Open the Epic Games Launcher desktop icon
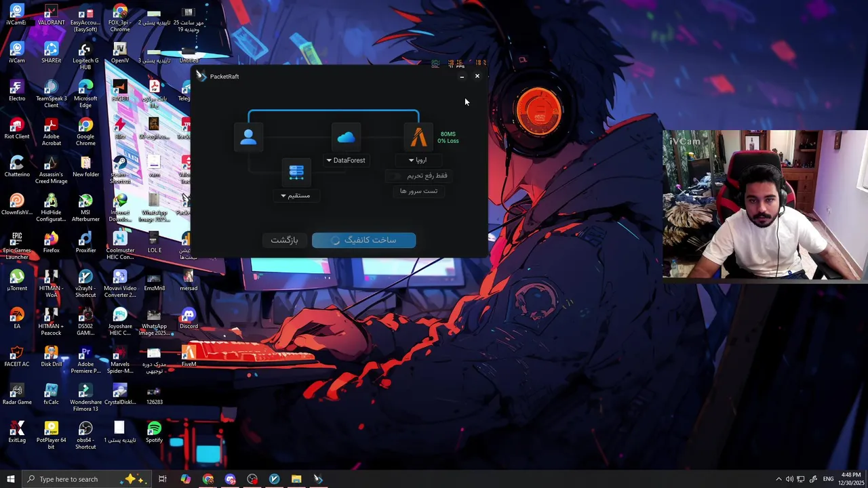The width and height of the screenshot is (868, 488). click(17, 247)
